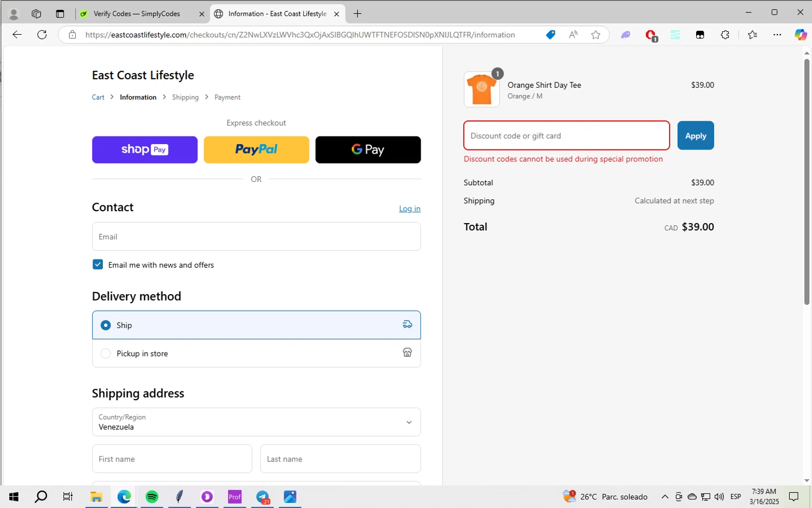The height and width of the screenshot is (508, 812).
Task: Add this page to favorites star
Action: point(595,35)
